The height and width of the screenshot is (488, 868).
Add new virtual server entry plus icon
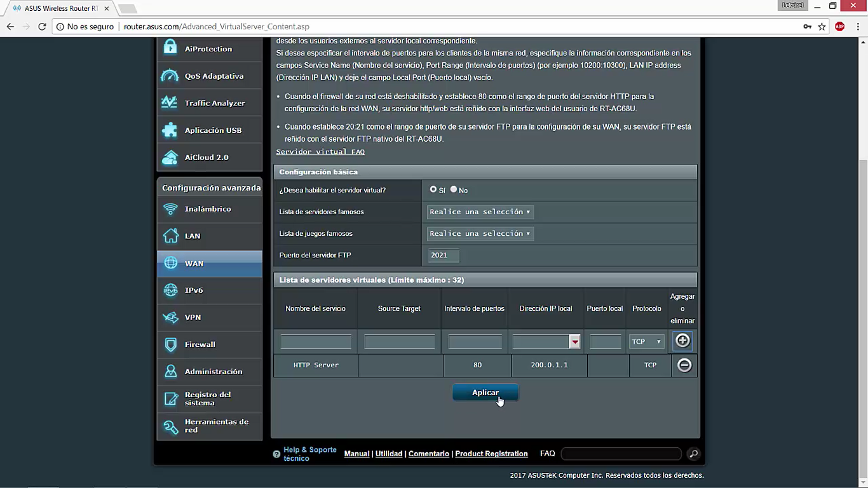pos(682,341)
